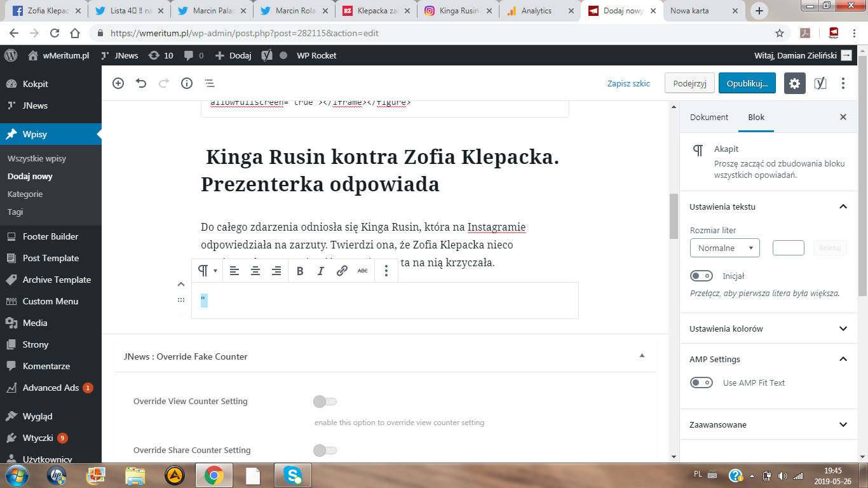Open the settings gear icon

coord(794,83)
